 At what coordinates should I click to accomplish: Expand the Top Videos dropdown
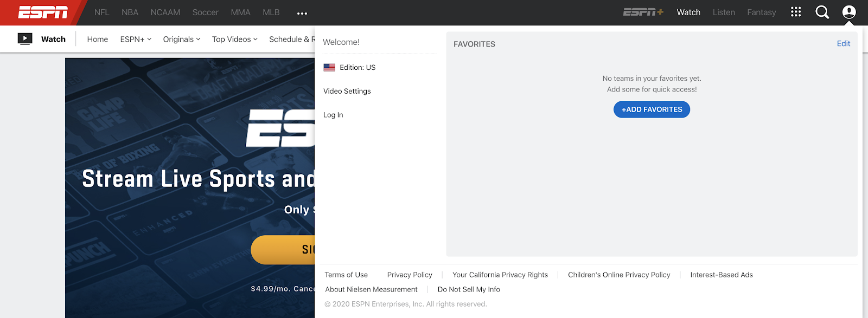click(235, 39)
